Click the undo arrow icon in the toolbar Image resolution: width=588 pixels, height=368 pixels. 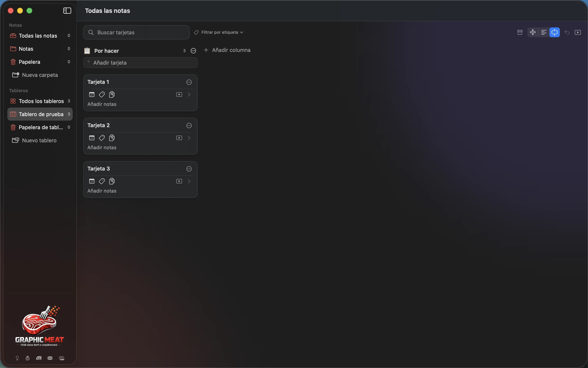point(567,32)
